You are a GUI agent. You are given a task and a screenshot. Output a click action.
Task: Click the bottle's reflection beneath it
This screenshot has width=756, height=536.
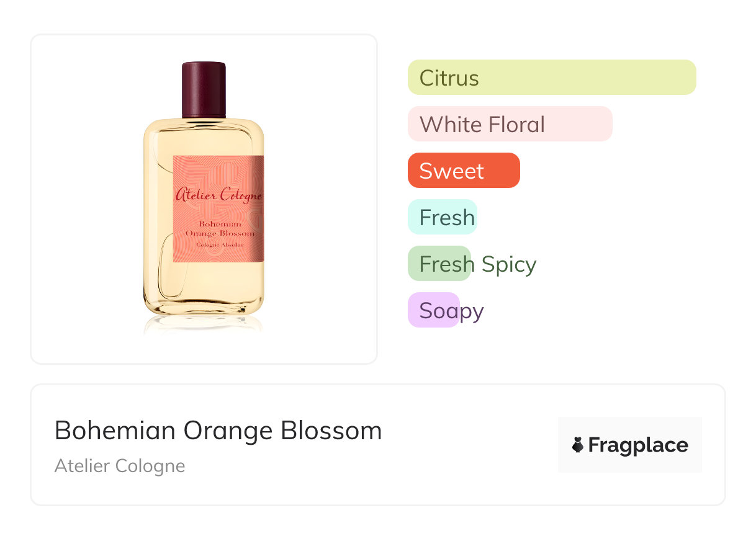point(204,324)
